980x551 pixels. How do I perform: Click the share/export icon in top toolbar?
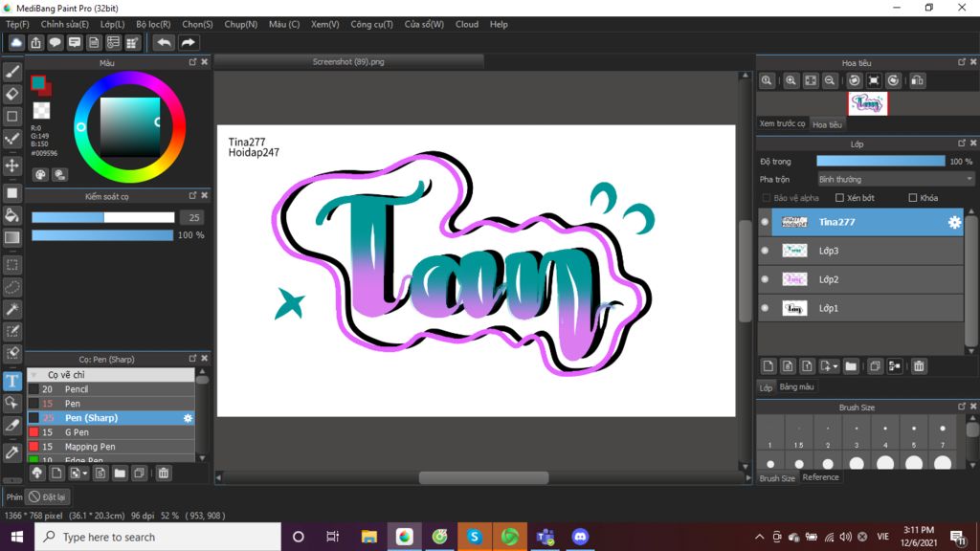35,42
